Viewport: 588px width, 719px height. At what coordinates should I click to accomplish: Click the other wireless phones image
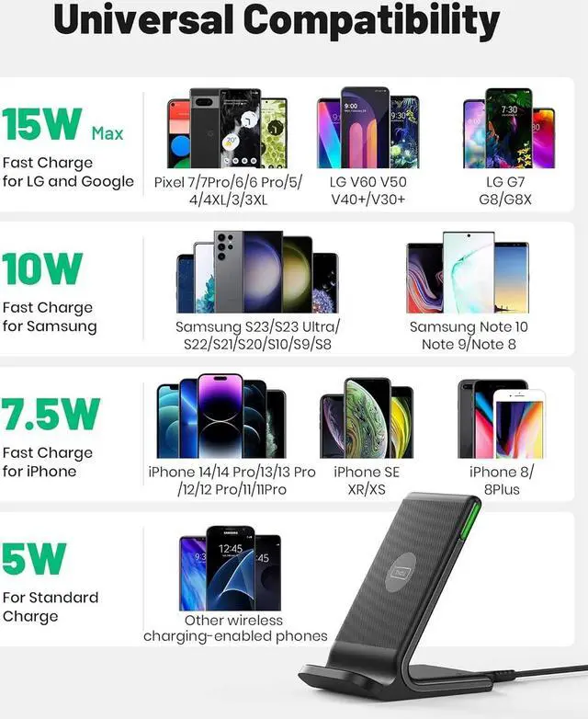230,568
